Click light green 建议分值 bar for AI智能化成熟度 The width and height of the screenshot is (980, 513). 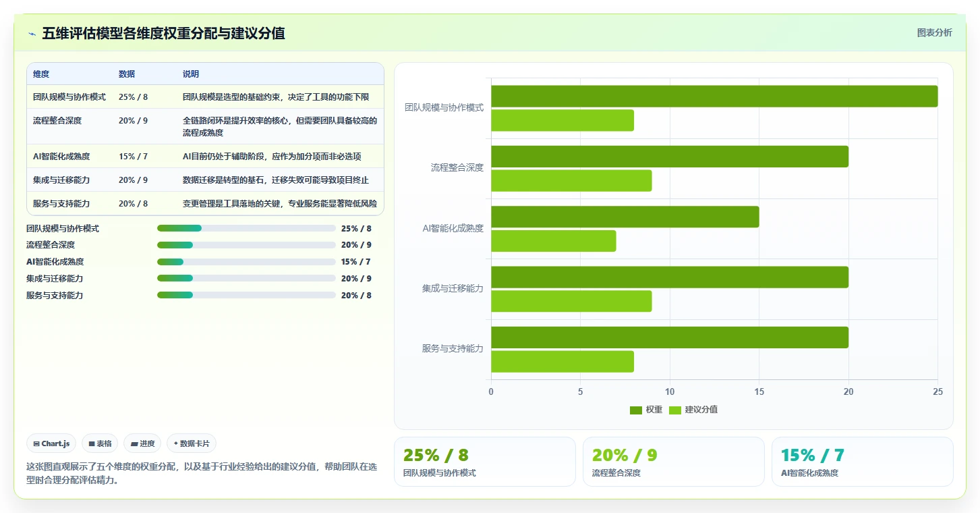point(554,241)
